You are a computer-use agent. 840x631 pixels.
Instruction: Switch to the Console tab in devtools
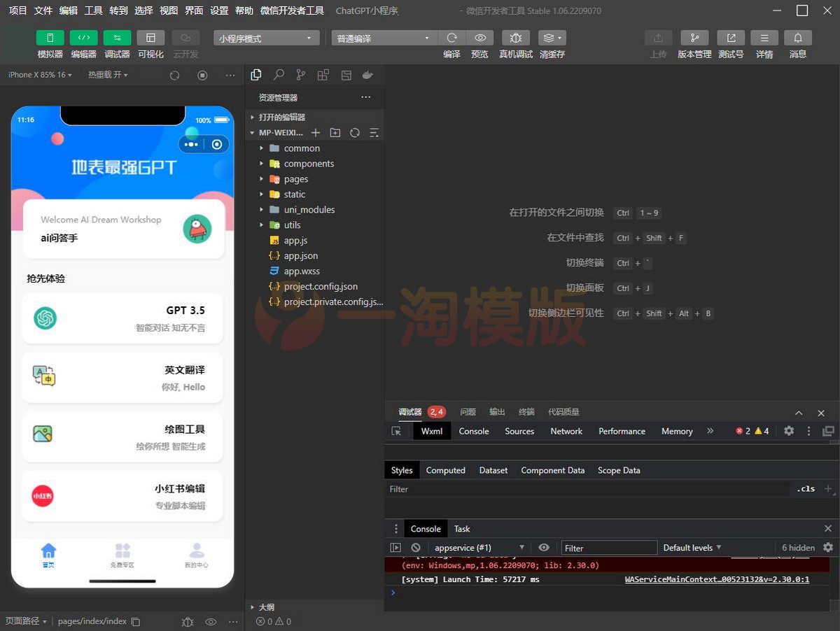[474, 431]
